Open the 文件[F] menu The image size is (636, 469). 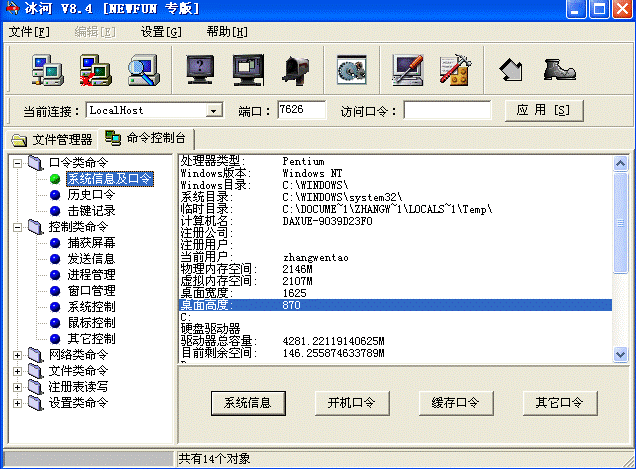(29, 32)
